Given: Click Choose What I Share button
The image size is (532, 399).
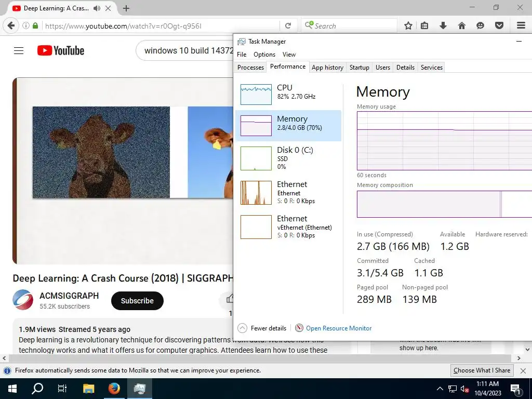Looking at the screenshot, I should click(x=482, y=370).
